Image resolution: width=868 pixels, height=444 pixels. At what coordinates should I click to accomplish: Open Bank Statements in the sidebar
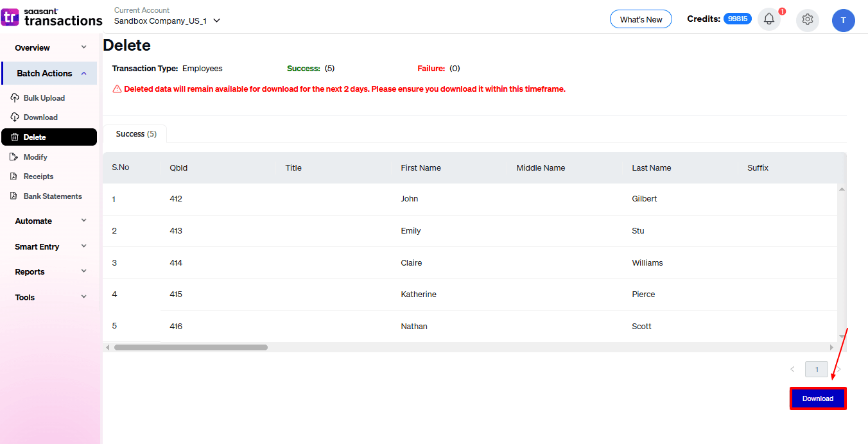53,196
